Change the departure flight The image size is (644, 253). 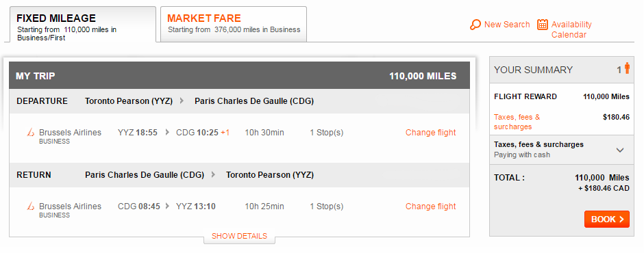pyautogui.click(x=430, y=133)
